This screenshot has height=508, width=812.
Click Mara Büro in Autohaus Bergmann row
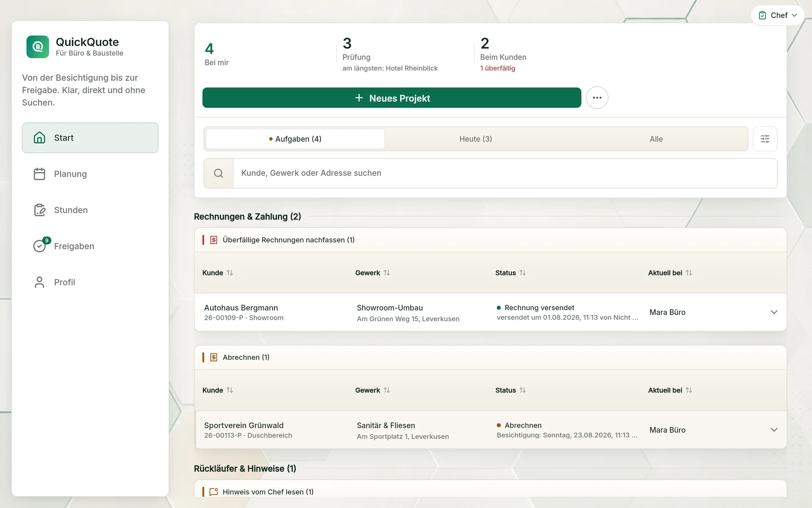[667, 312]
